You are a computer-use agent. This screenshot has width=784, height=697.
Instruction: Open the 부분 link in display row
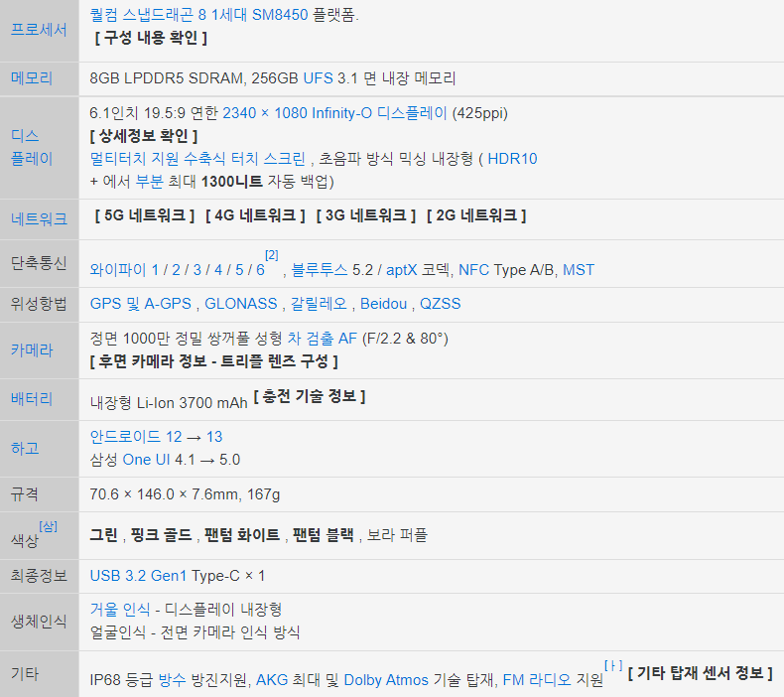[x=150, y=181]
